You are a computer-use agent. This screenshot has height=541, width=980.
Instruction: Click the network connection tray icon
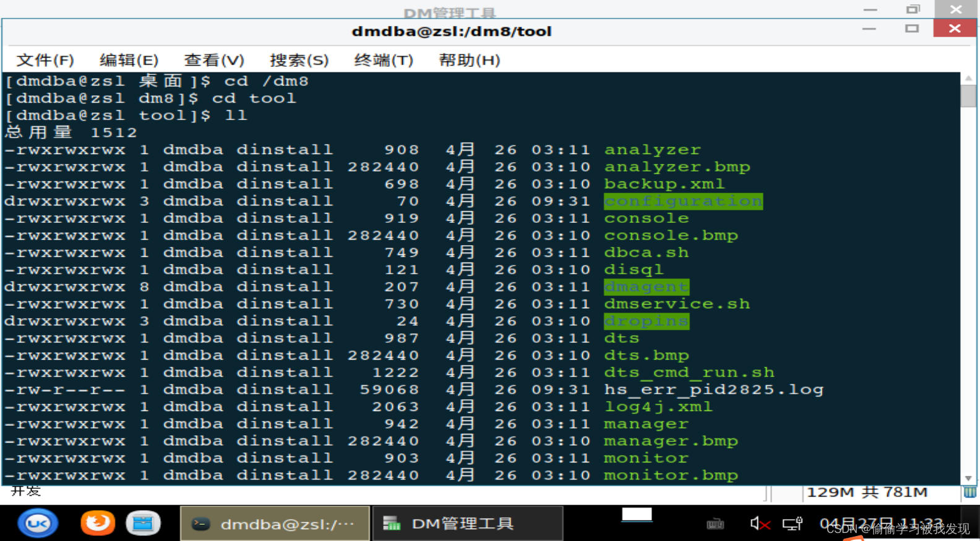click(793, 524)
